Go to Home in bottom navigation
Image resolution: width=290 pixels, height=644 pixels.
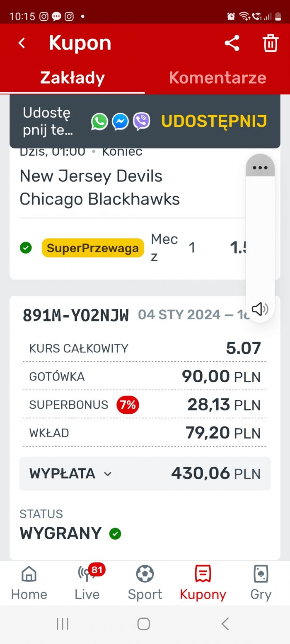(29, 583)
